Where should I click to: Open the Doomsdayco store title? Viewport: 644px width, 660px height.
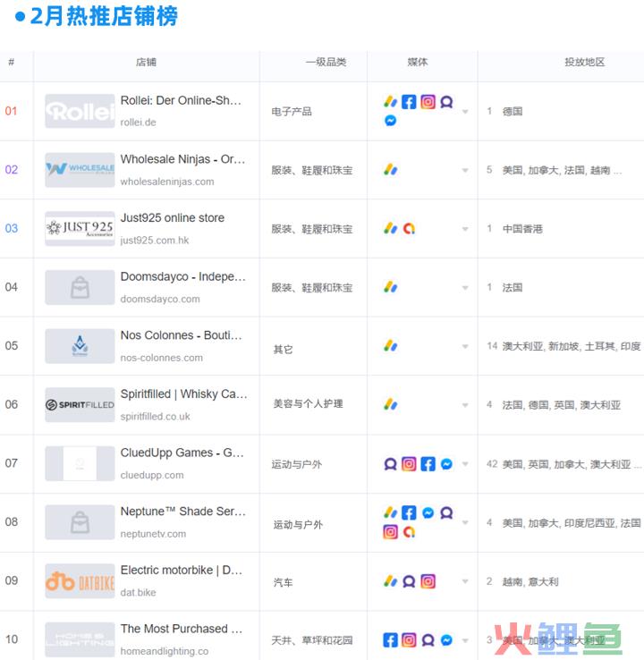click(x=182, y=276)
